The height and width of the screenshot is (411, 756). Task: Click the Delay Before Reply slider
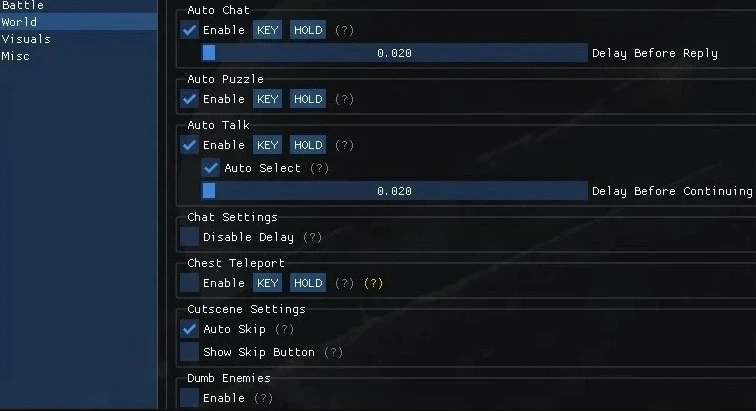tap(394, 53)
